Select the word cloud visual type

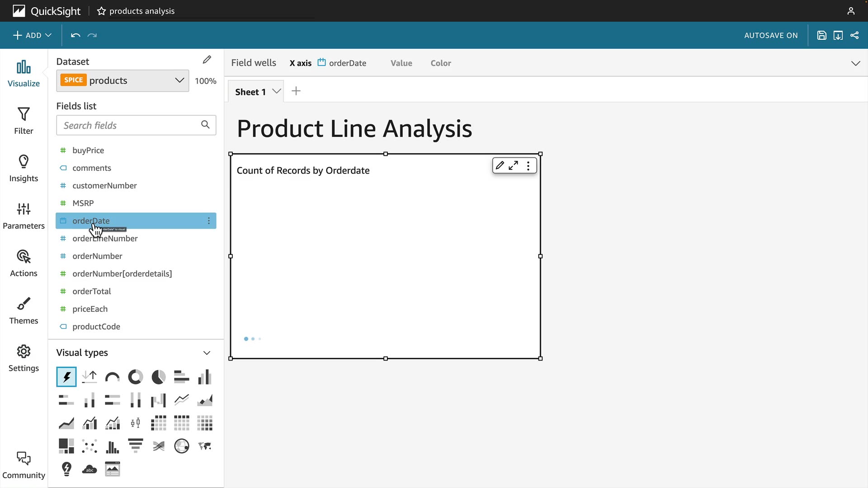click(90, 469)
